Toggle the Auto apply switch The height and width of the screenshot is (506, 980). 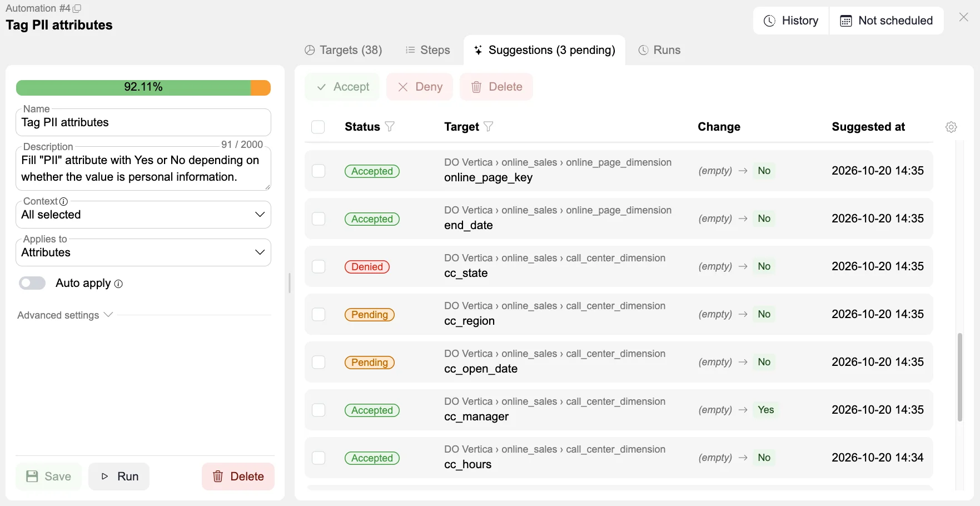(32, 283)
